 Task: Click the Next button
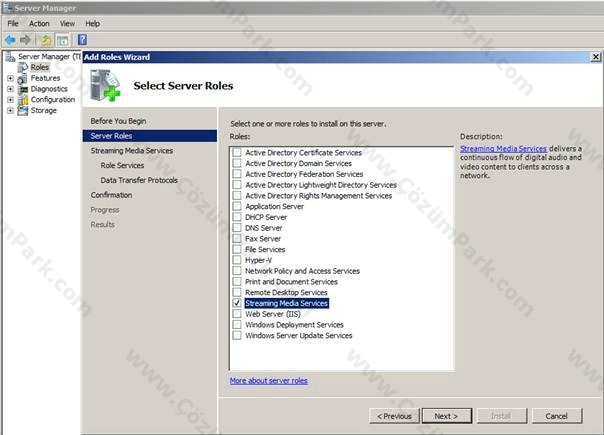(x=446, y=416)
